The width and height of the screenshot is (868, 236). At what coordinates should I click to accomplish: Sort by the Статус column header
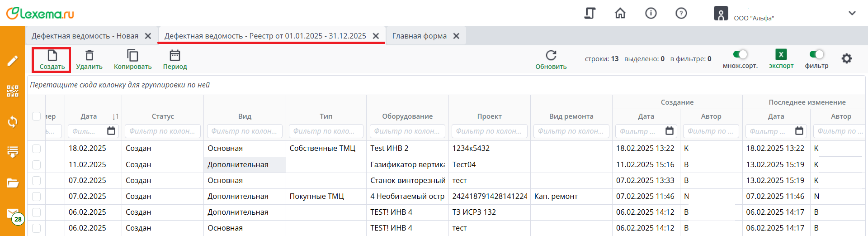point(163,116)
